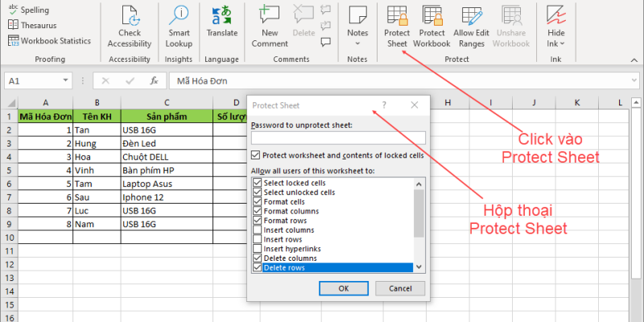The width and height of the screenshot is (644, 322).
Task: Open the Hide Ink dropdown
Action: 556,43
